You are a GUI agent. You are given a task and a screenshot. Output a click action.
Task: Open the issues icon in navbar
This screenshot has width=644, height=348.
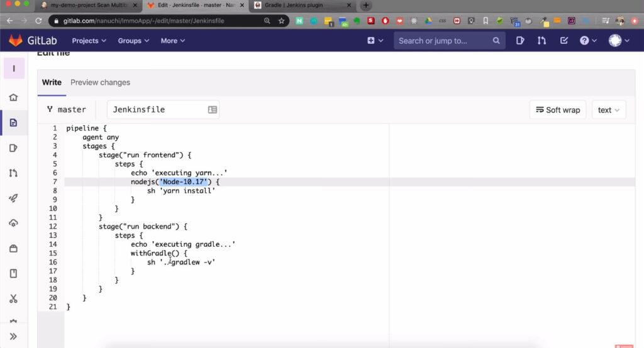520,40
